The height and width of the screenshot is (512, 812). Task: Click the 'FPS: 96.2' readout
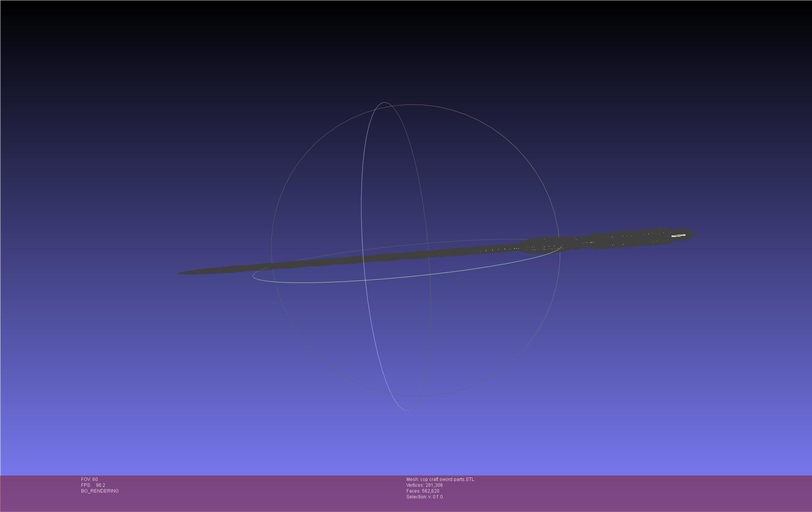tap(93, 485)
